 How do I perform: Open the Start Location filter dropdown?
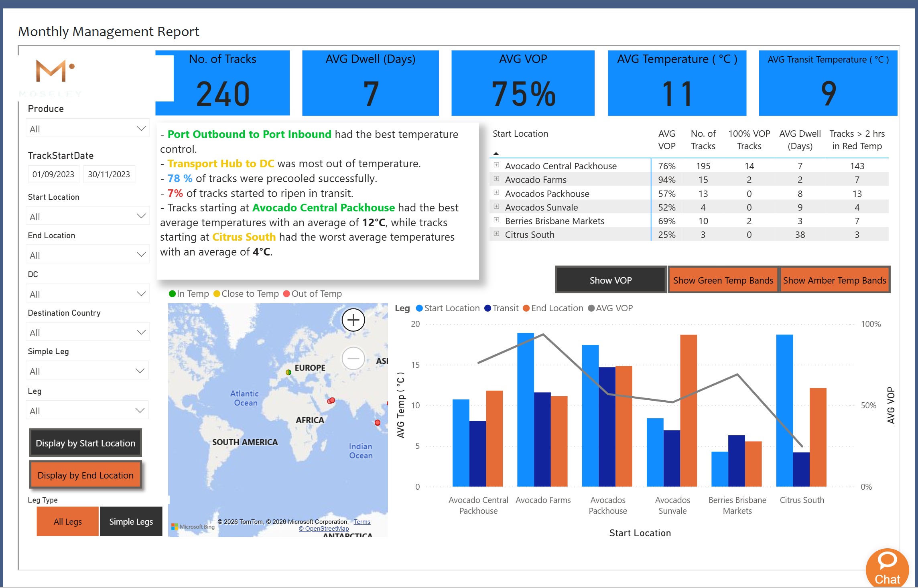[88, 217]
